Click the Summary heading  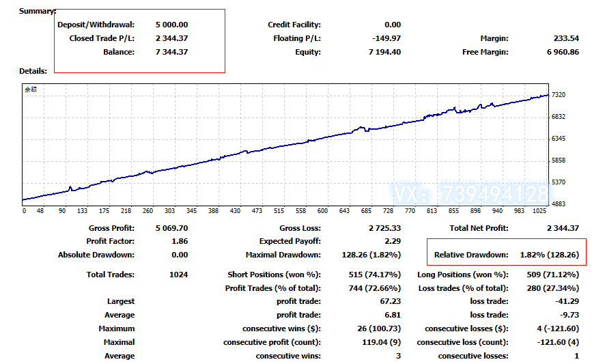click(38, 11)
